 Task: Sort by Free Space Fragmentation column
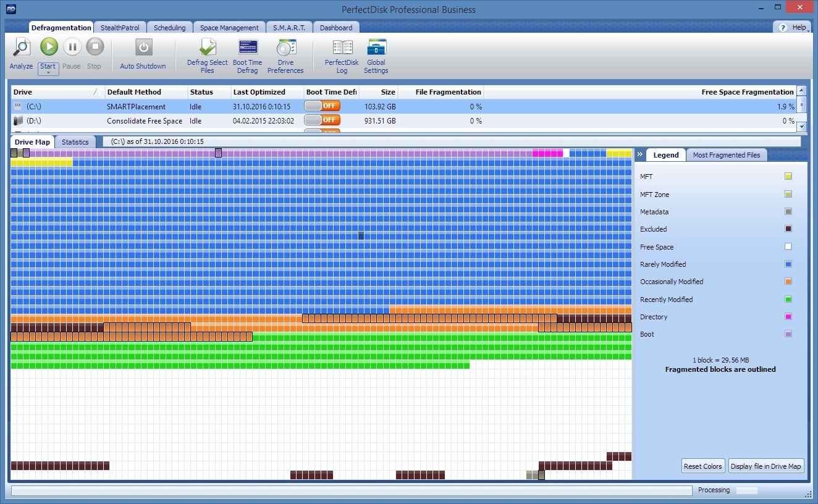coord(640,92)
